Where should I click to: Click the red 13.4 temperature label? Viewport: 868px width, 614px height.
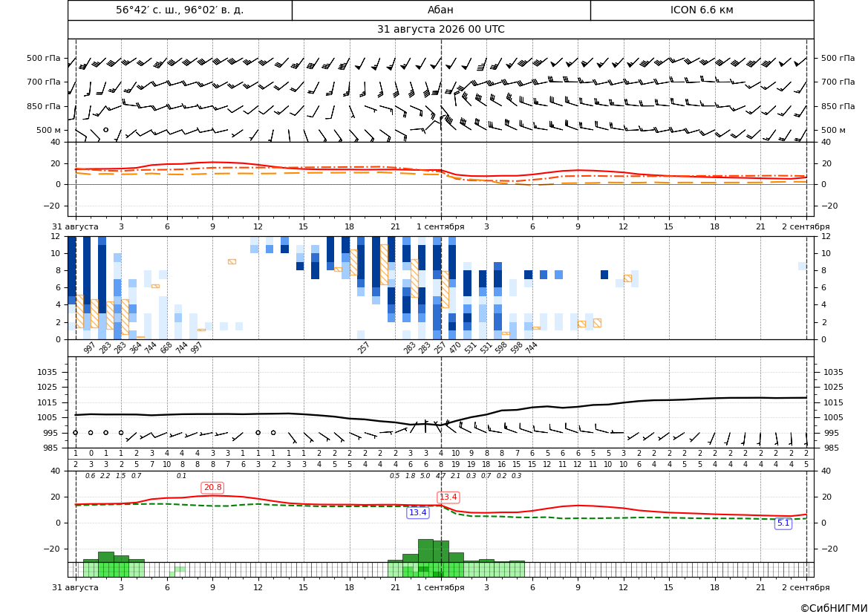click(448, 497)
